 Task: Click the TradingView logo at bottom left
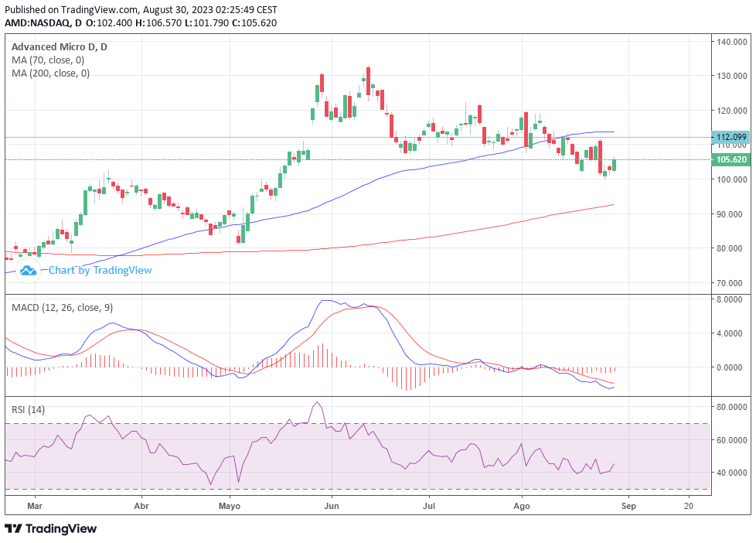[x=50, y=528]
